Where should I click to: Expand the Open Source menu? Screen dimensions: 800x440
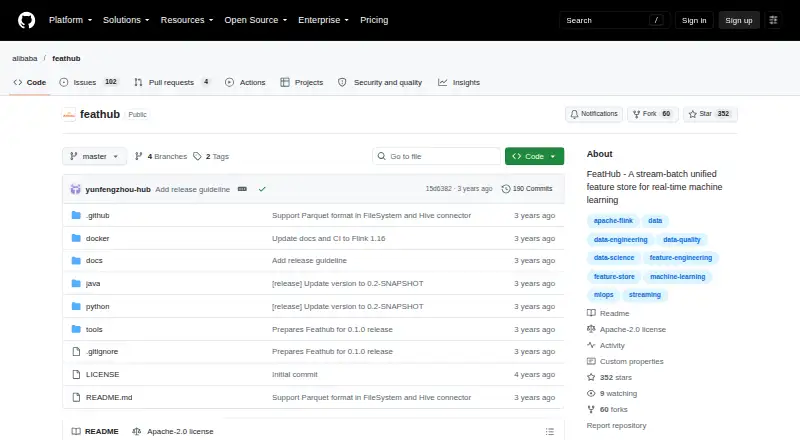tap(256, 20)
